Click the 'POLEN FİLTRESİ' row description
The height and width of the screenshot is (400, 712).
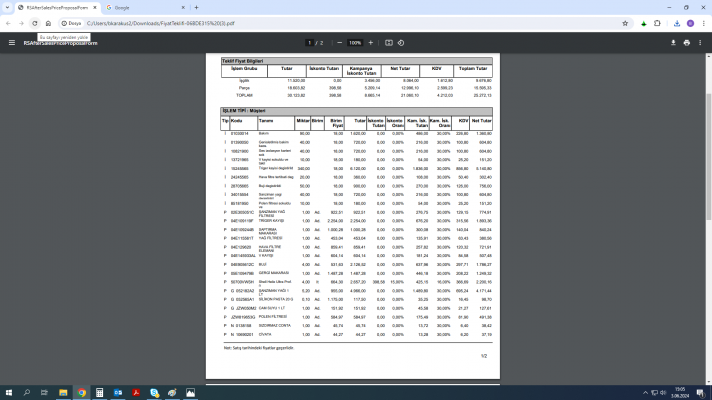[x=273, y=316]
